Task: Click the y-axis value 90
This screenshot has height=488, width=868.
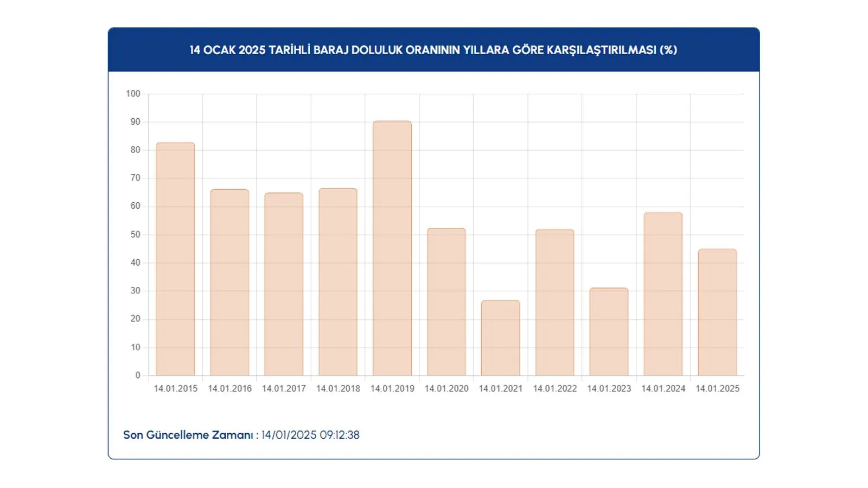Action: click(135, 122)
